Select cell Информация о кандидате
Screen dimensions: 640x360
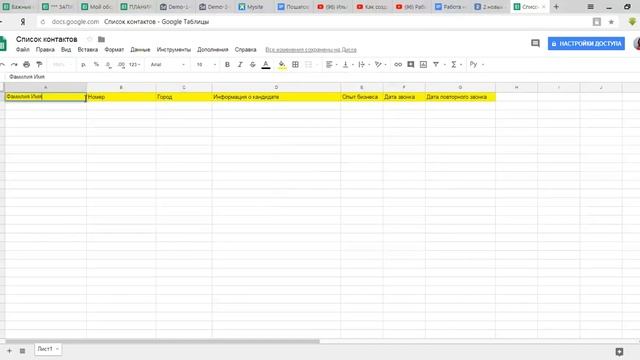(276, 97)
